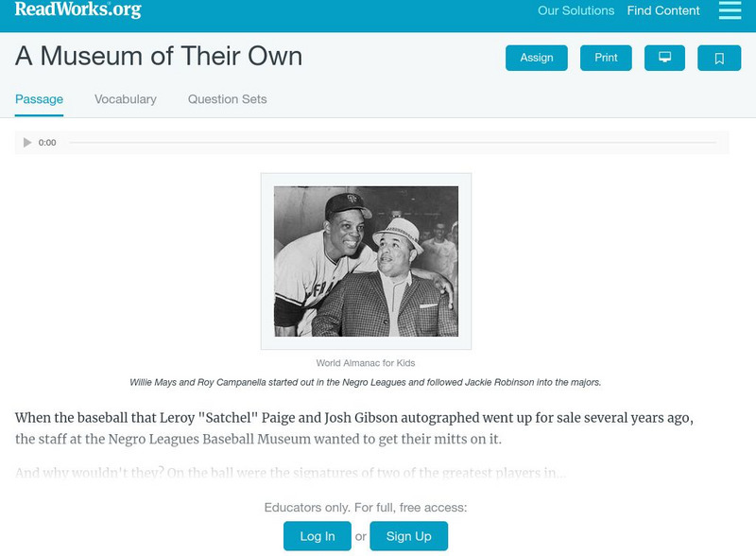Click the Mays and Campanella photo
The width and height of the screenshot is (756, 556).
(x=366, y=261)
